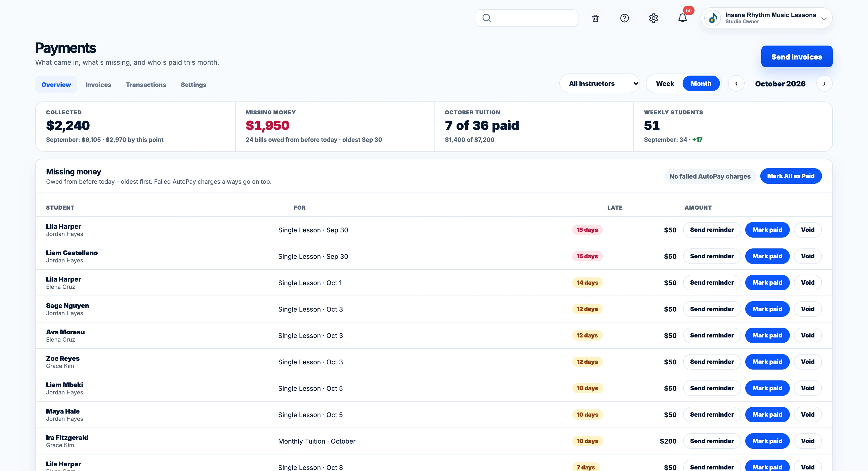Open the All instructors dropdown
Viewport: 868px width, 471px height.
[x=599, y=84]
